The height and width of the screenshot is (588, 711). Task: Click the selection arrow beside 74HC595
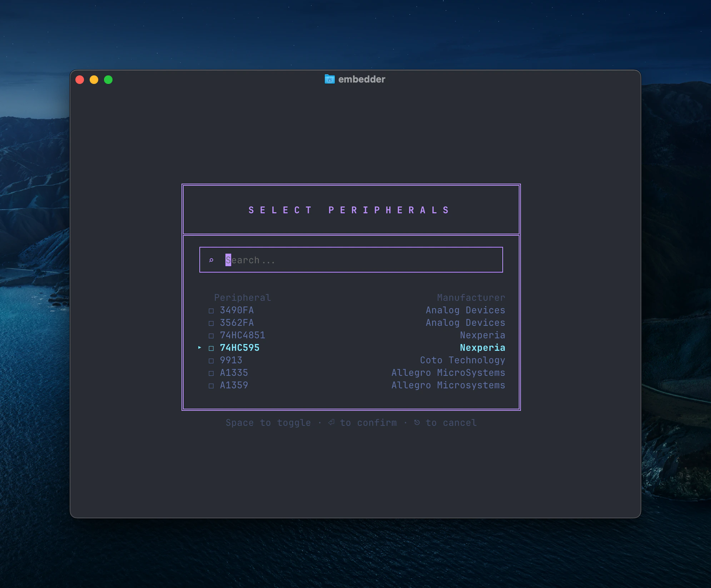click(200, 347)
